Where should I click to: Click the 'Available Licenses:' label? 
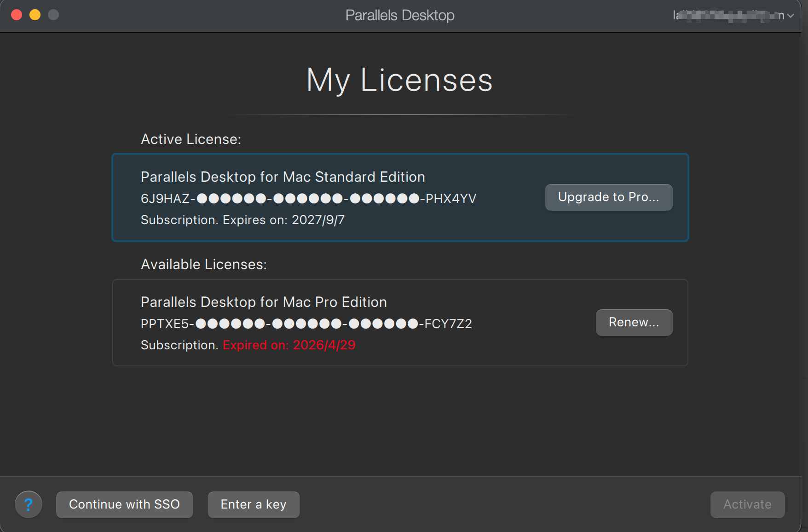click(204, 265)
